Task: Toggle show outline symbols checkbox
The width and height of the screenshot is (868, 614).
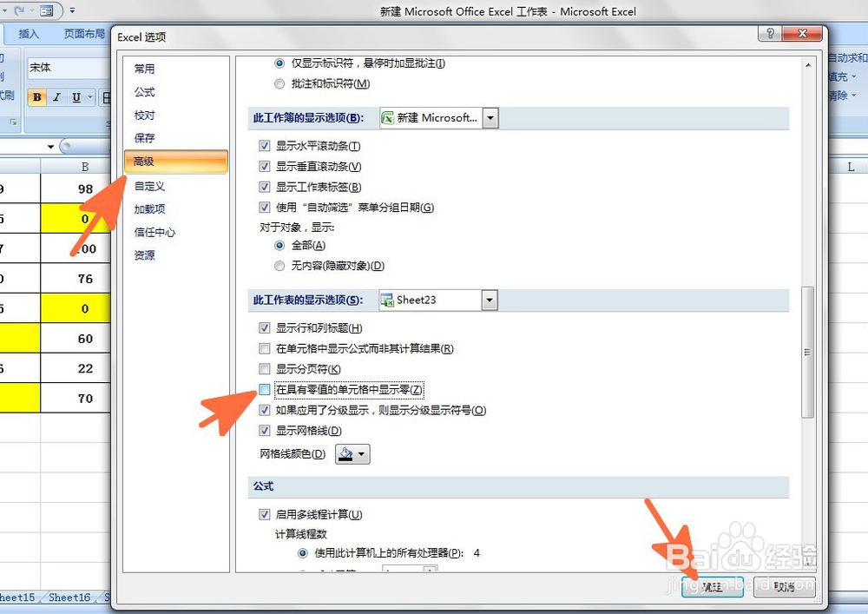Action: (x=265, y=410)
